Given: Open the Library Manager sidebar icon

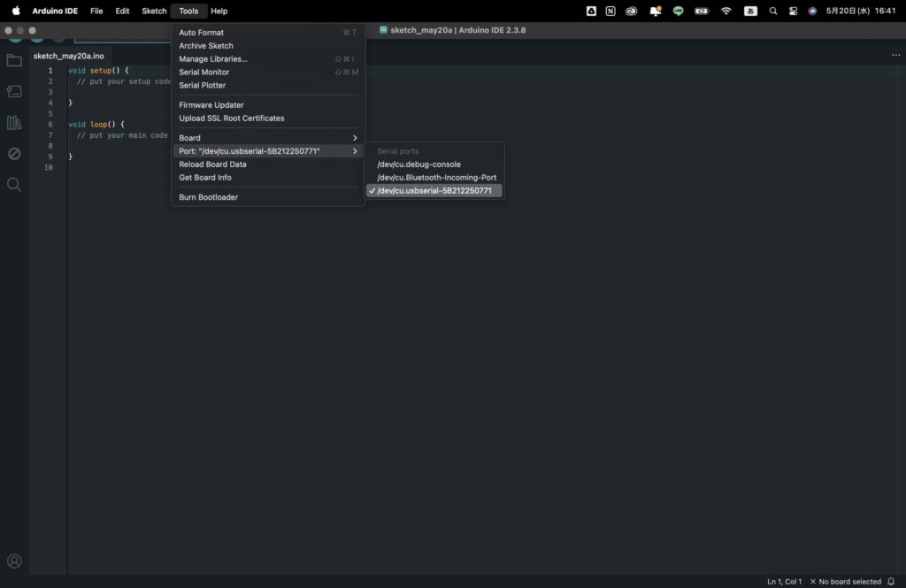Looking at the screenshot, I should (x=14, y=122).
